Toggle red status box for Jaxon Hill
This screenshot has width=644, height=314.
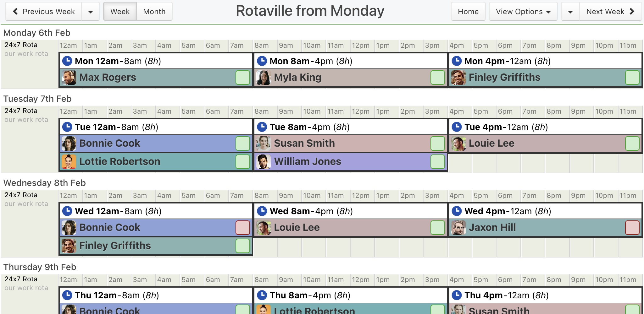(x=632, y=228)
